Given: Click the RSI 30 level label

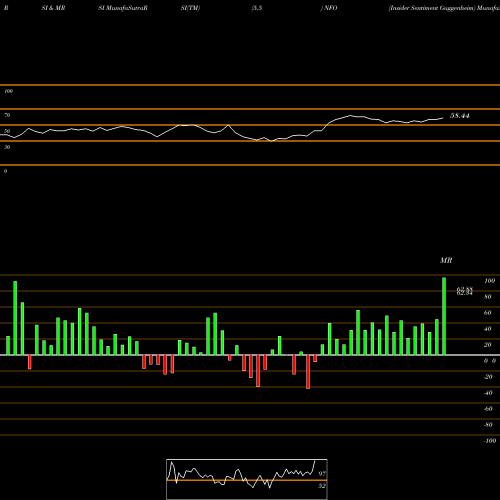Looking at the screenshot, I should (7, 147).
